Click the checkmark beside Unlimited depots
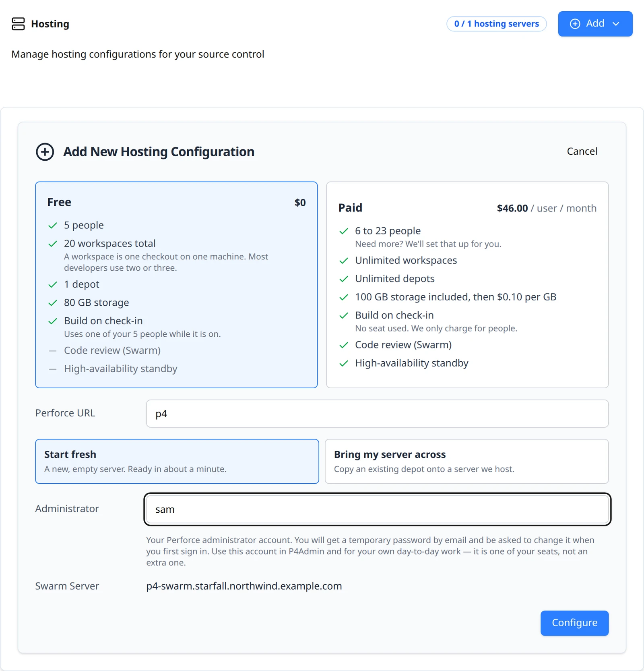Image resolution: width=644 pixels, height=671 pixels. pos(344,279)
